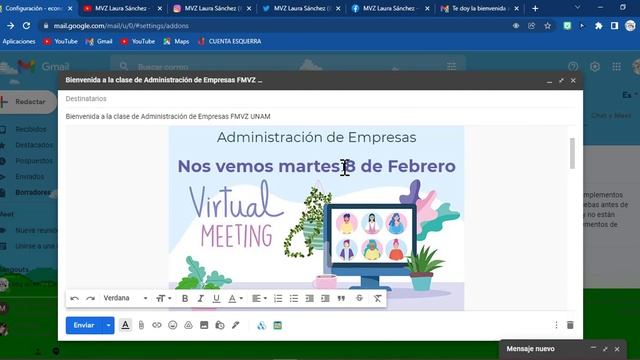Image resolution: width=640 pixels, height=360 pixels.
Task: Open the Destacados folder
Action: pyautogui.click(x=34, y=145)
